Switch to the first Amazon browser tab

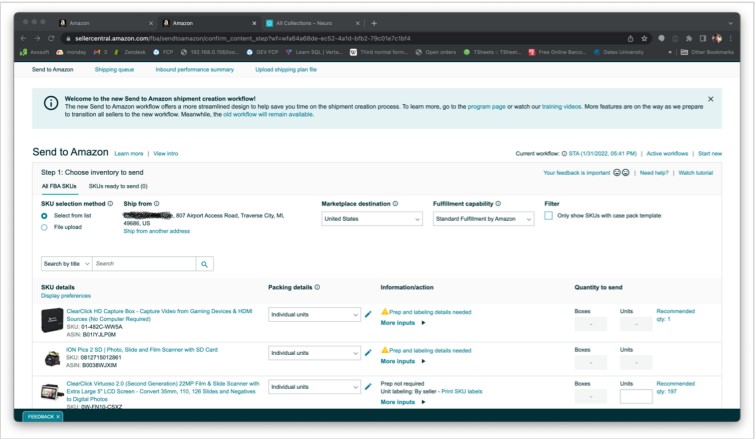click(x=106, y=23)
